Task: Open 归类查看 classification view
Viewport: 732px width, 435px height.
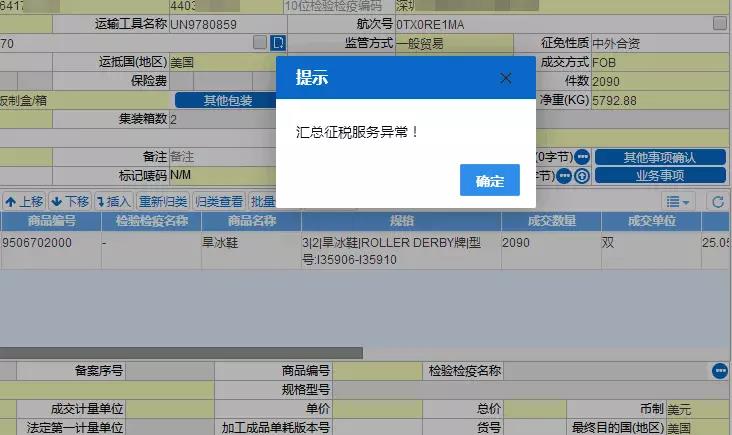Action: coord(219,202)
